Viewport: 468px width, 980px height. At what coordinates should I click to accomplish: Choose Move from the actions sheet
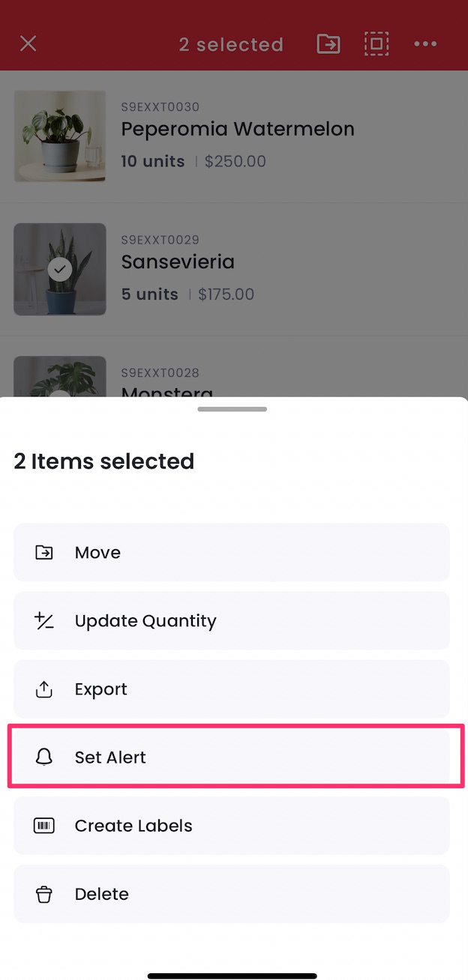tap(232, 553)
